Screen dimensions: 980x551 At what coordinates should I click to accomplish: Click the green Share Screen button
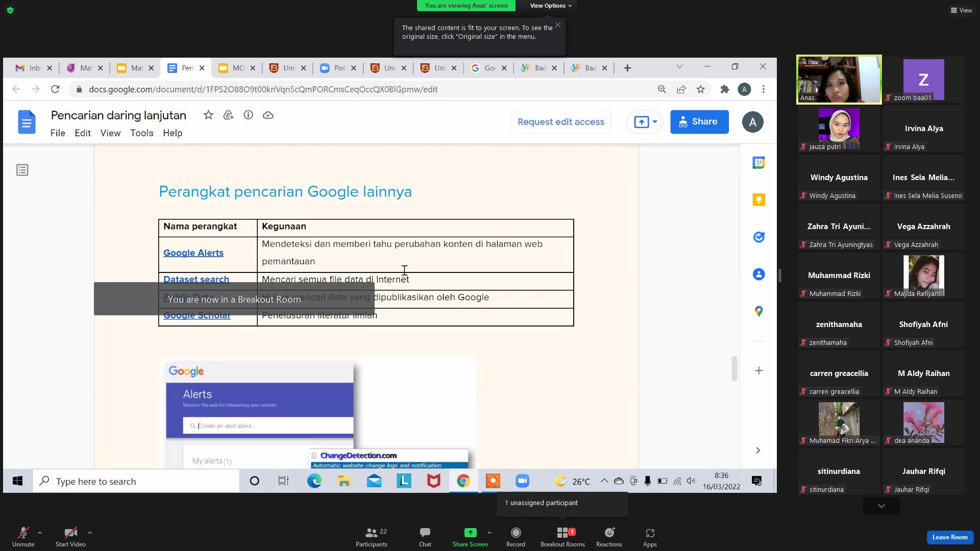[x=470, y=537]
